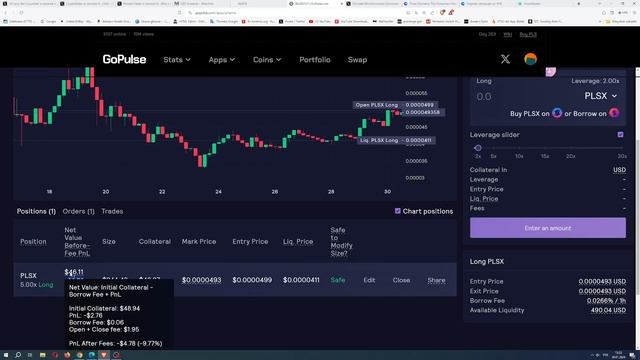This screenshot has width=640, height=360.
Task: Switch to the Trades tab
Action: [112, 211]
